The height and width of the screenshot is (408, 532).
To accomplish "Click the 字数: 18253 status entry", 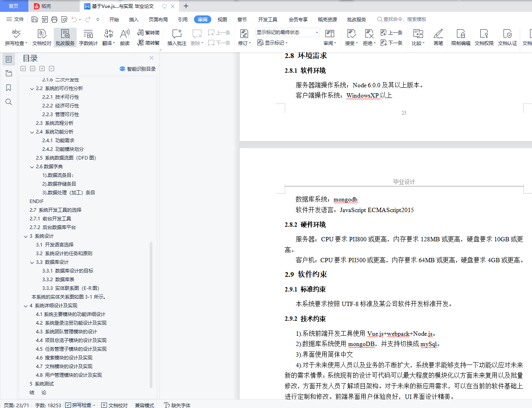I will pos(48,405).
